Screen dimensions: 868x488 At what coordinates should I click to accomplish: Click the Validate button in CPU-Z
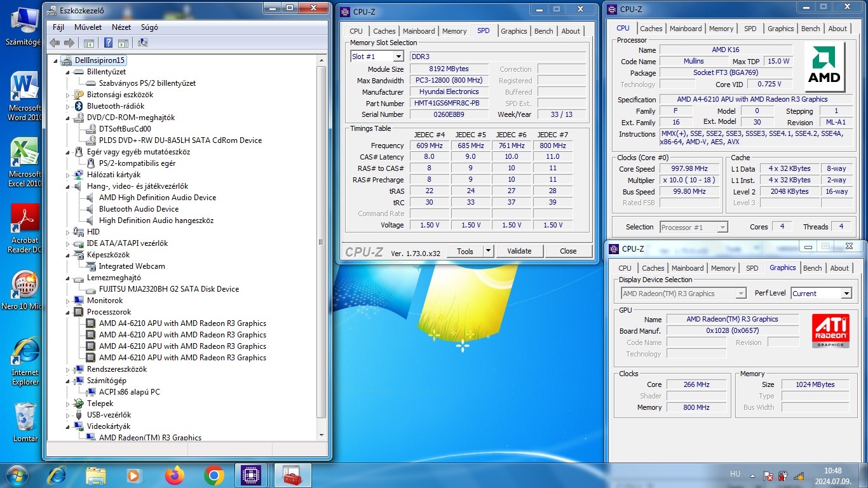pyautogui.click(x=519, y=251)
